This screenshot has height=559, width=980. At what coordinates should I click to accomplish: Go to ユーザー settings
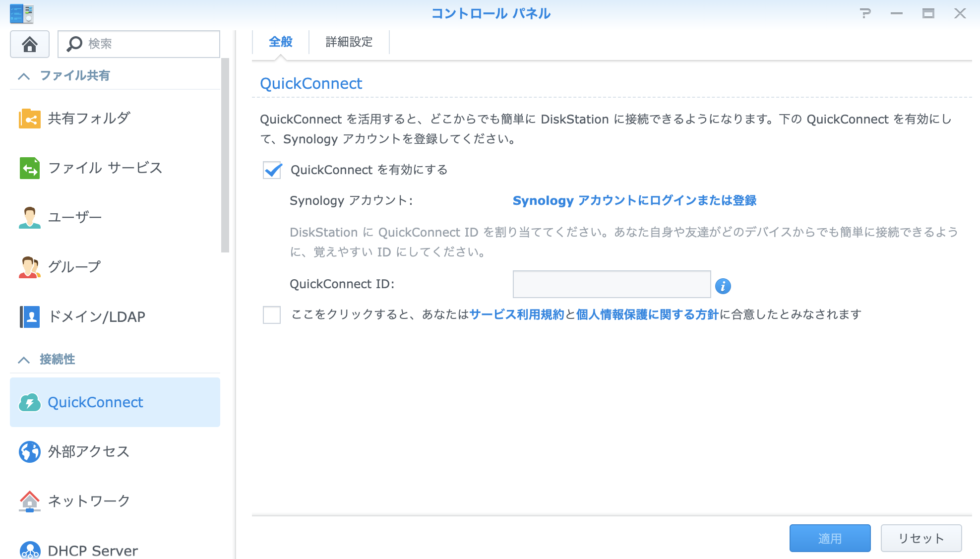pos(115,218)
